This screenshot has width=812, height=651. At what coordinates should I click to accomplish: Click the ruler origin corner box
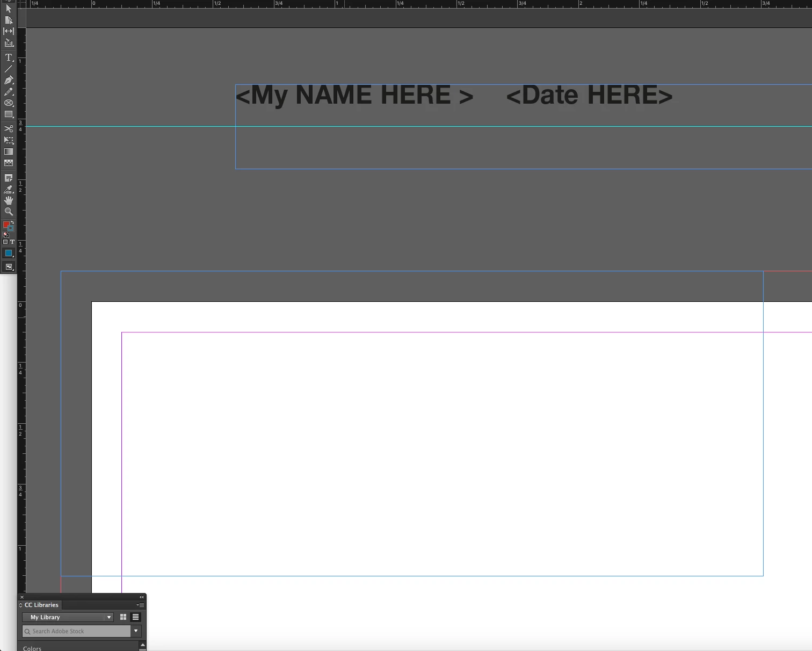click(22, 4)
